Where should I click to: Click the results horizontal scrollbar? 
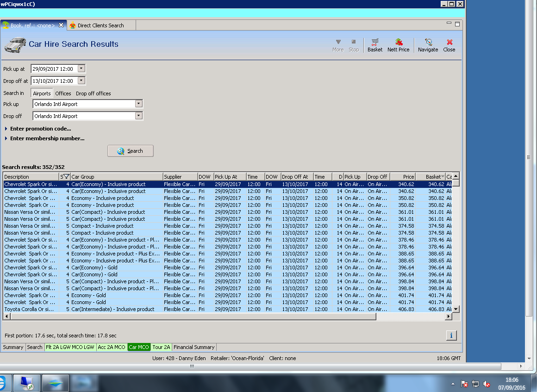192,317
